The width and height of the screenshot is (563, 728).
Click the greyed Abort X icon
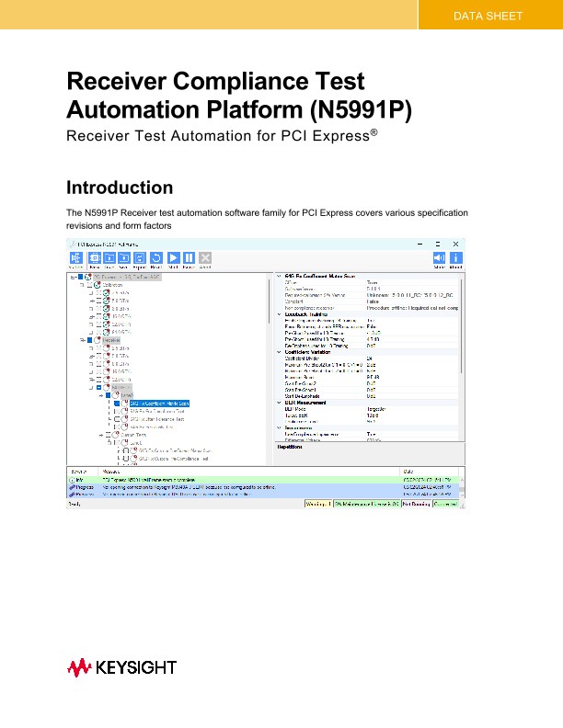(x=205, y=257)
